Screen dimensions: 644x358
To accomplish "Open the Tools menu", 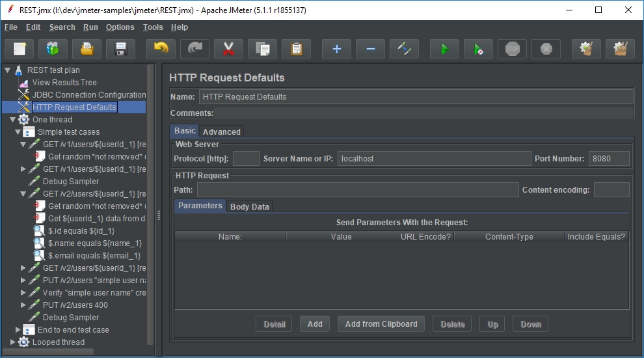I will pyautogui.click(x=153, y=27).
